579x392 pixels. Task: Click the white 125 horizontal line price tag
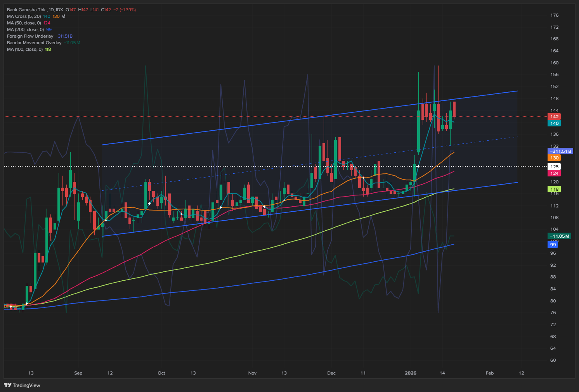[554, 167]
